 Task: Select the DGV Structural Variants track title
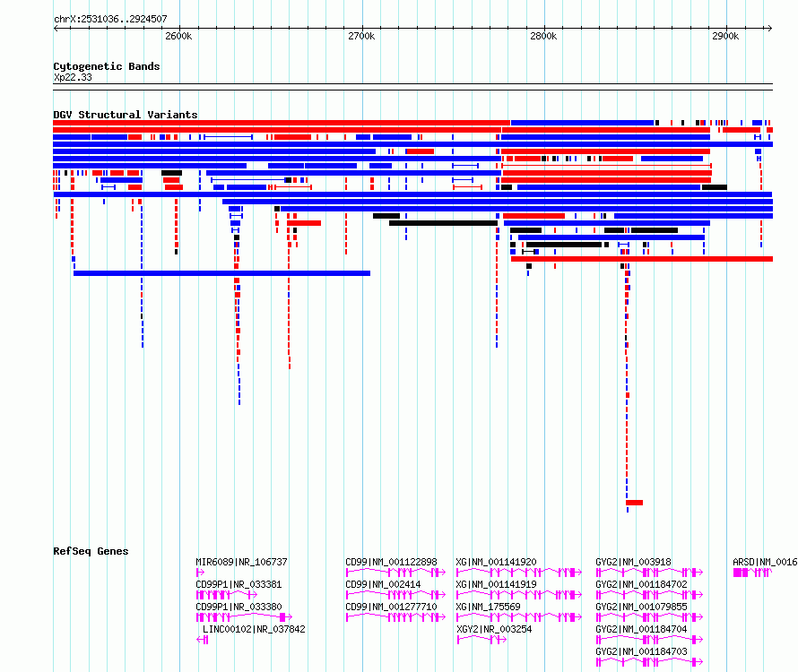pyautogui.click(x=126, y=115)
